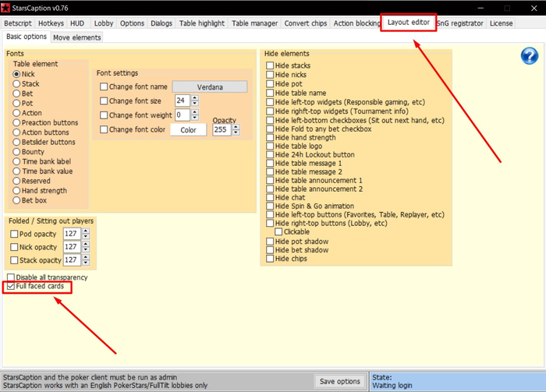Viewport: 546px width, 392px height.
Task: Open the blue question mark help icon
Action: (x=530, y=56)
